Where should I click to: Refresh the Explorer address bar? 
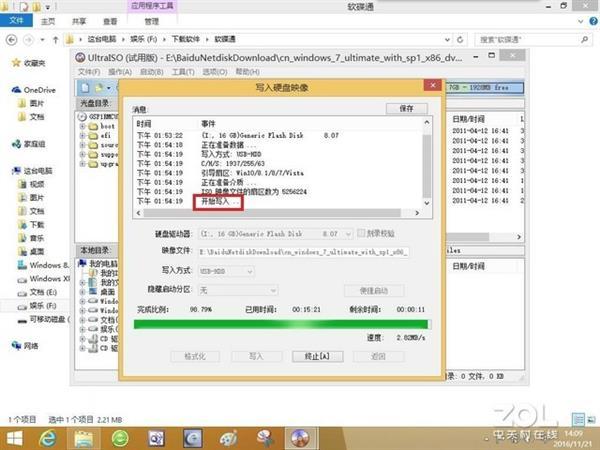pos(460,39)
